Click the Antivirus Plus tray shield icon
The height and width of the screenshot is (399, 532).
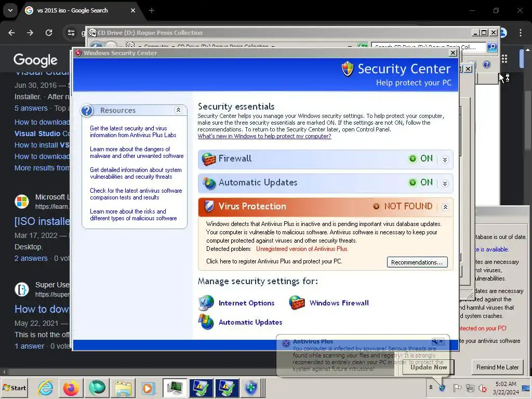[442, 388]
